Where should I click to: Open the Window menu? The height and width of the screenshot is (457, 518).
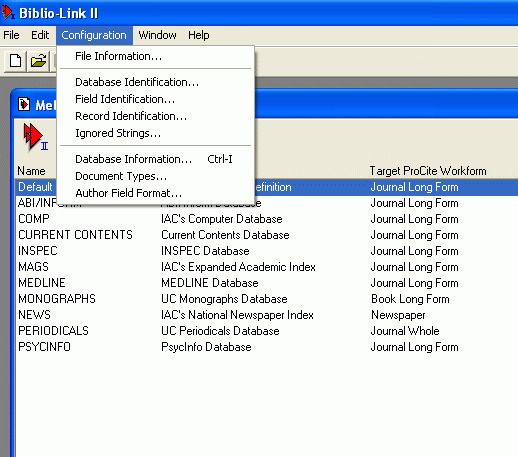[x=157, y=35]
